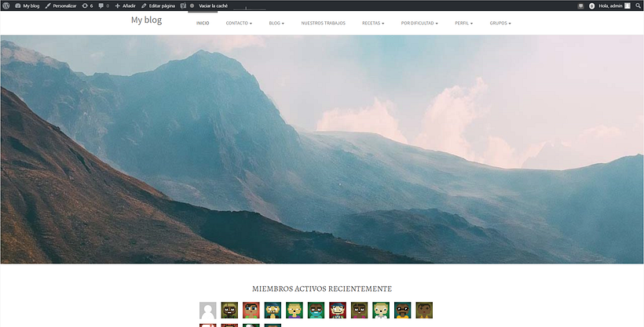This screenshot has height=327, width=644.
Task: Click the My blog site title
Action: coord(146,20)
